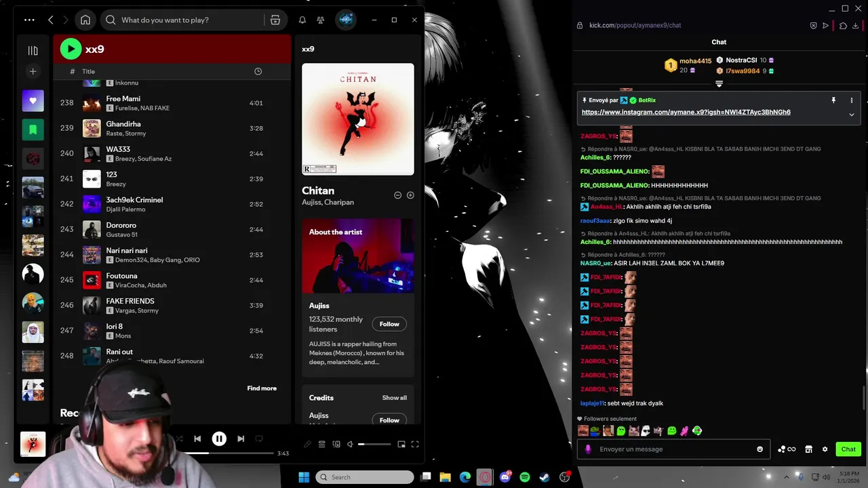868x488 pixels.
Task: Open Spotify Friend Activity icon
Action: coord(320,20)
